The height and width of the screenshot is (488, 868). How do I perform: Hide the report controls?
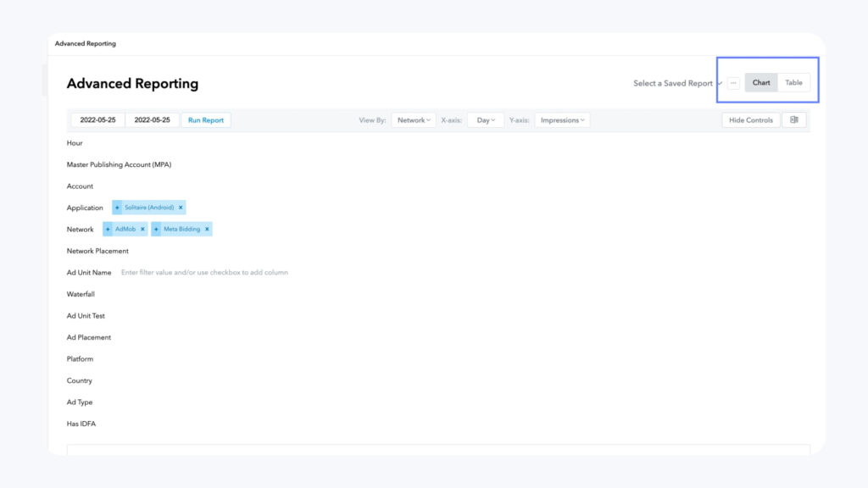pos(751,120)
